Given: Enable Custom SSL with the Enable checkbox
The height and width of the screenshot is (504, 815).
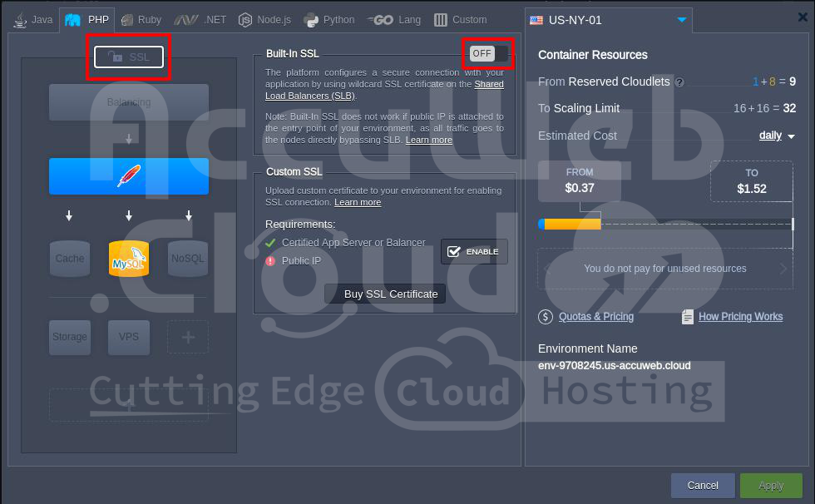Looking at the screenshot, I should tap(474, 251).
